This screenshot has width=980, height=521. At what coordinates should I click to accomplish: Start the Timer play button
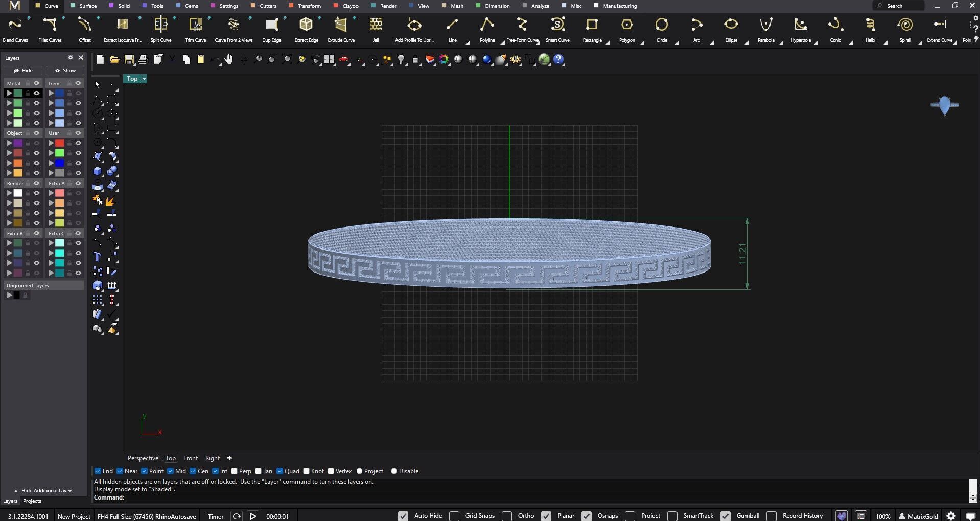253,516
